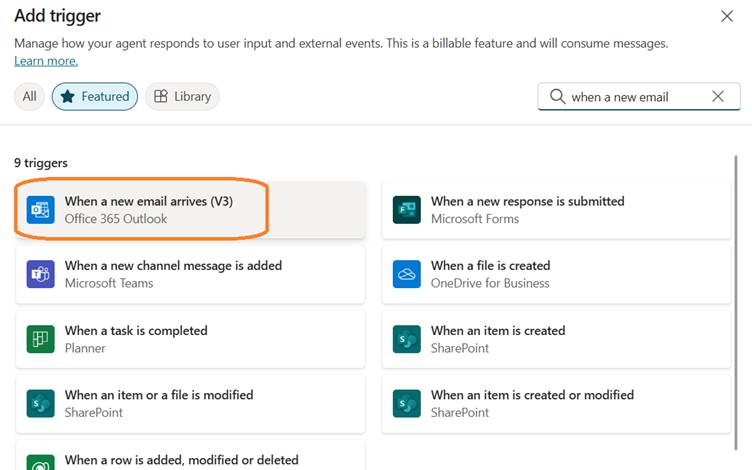Click SharePoint icon for created or modified

click(x=407, y=403)
